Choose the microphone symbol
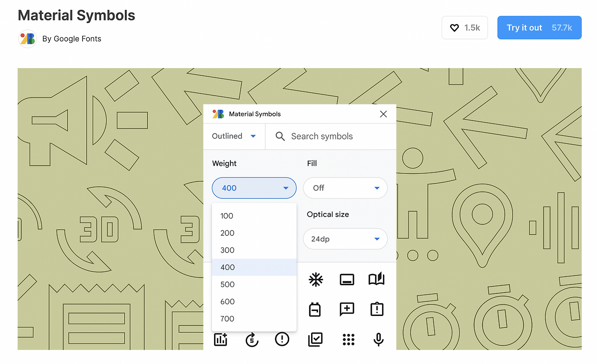 coord(379,339)
